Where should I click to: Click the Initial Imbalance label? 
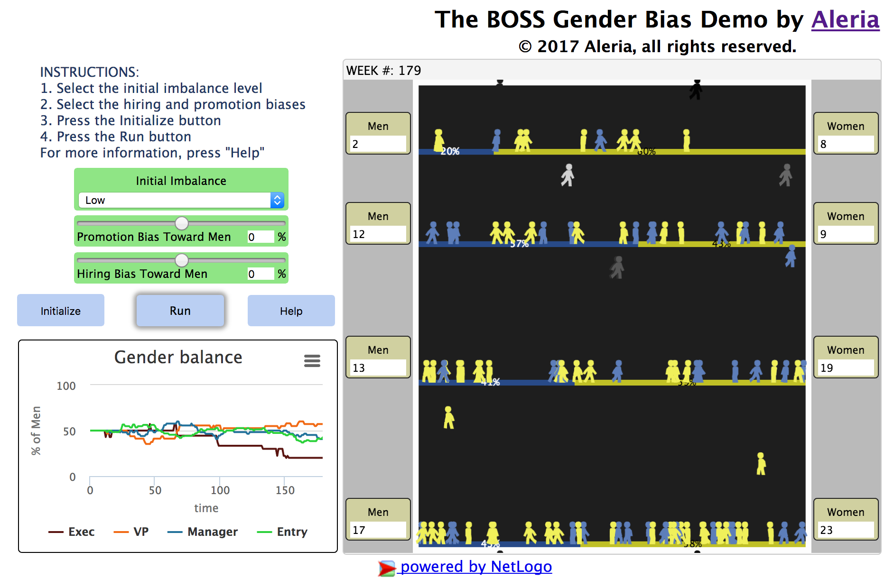tap(181, 181)
